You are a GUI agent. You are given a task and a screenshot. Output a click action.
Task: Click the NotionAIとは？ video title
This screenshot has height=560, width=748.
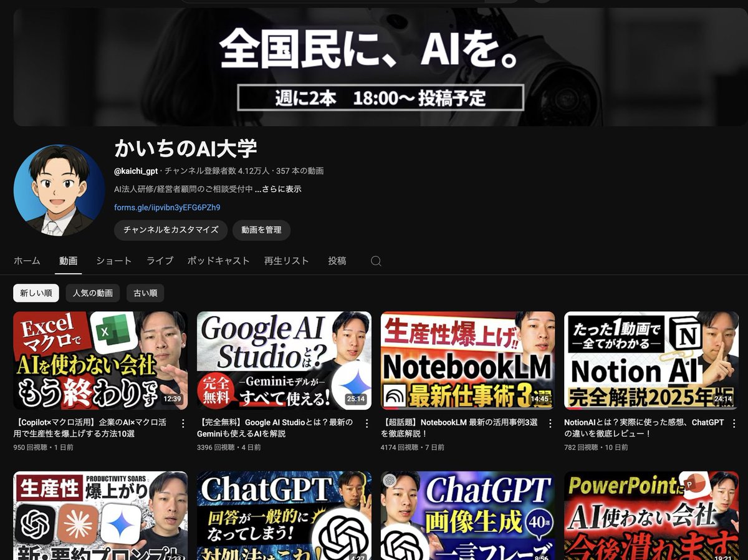(645, 428)
